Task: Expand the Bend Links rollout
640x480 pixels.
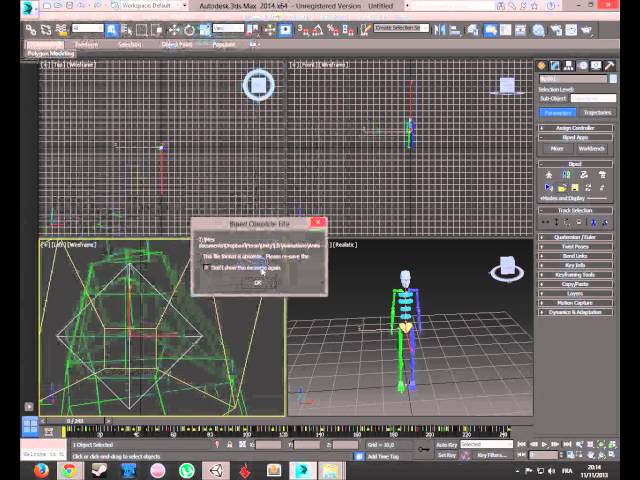Action: [x=575, y=256]
